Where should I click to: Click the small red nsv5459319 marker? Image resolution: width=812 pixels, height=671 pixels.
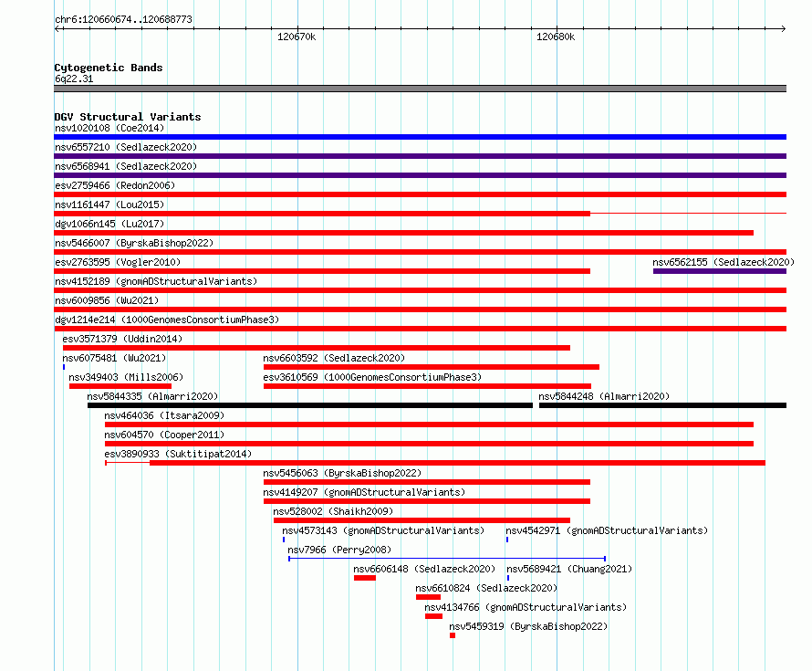tap(453, 635)
